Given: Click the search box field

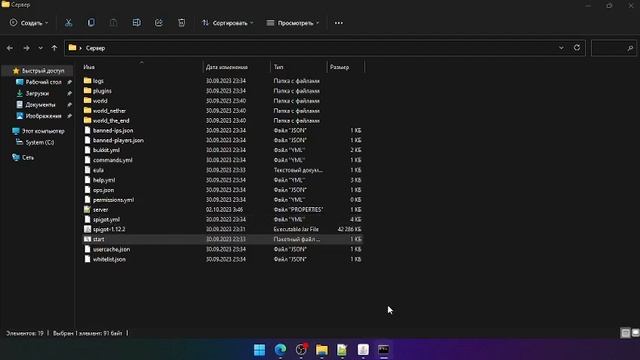Looking at the screenshot, I should click(x=613, y=48).
